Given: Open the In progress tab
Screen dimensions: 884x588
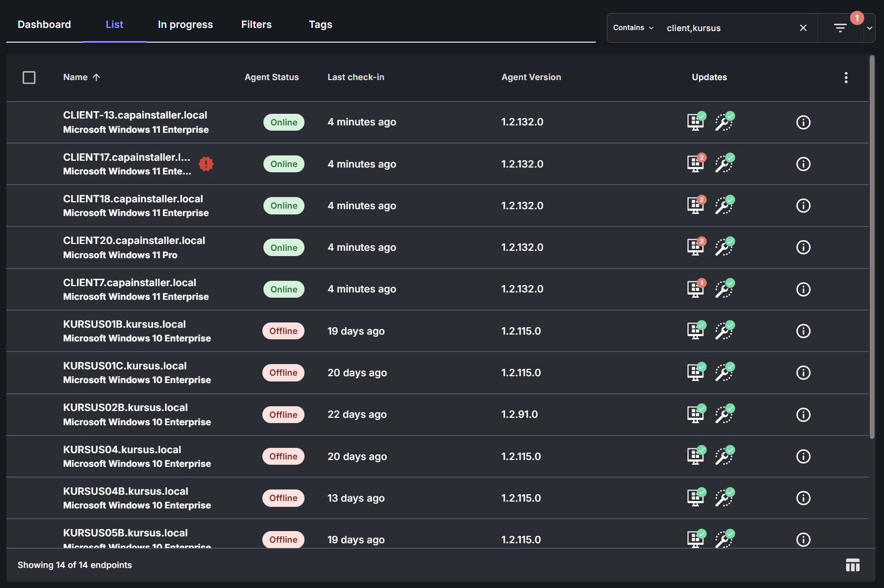Looking at the screenshot, I should 185,25.
